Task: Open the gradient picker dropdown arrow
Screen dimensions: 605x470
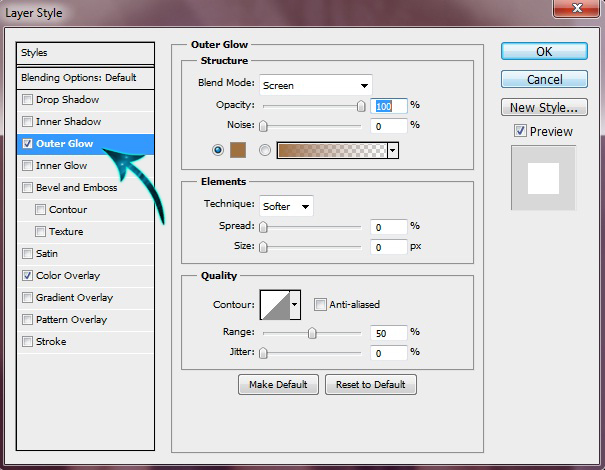Action: 393,150
